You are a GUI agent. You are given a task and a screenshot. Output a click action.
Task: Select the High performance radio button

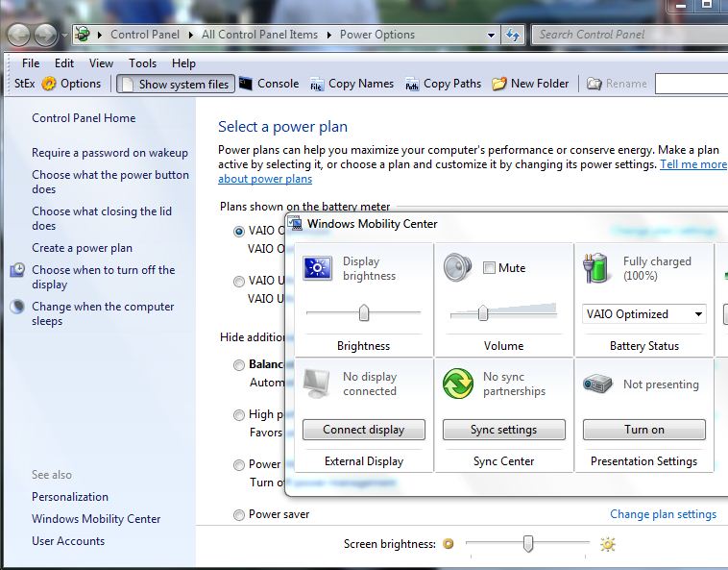[x=238, y=415]
